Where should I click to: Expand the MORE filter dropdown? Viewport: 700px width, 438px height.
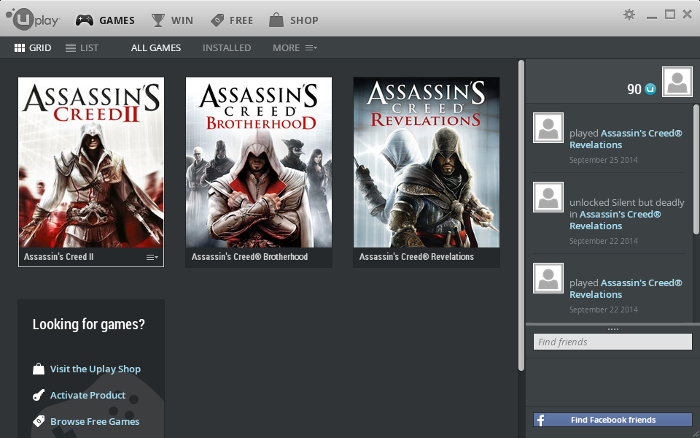point(295,48)
